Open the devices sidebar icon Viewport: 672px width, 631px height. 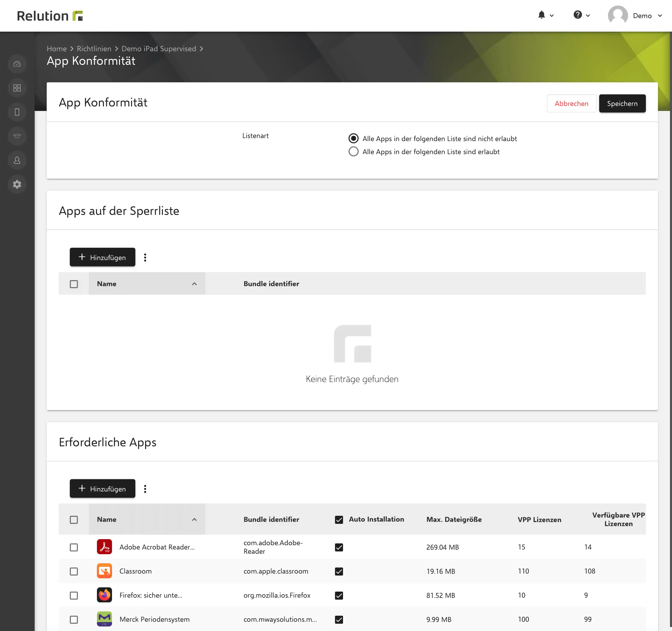coord(17,112)
